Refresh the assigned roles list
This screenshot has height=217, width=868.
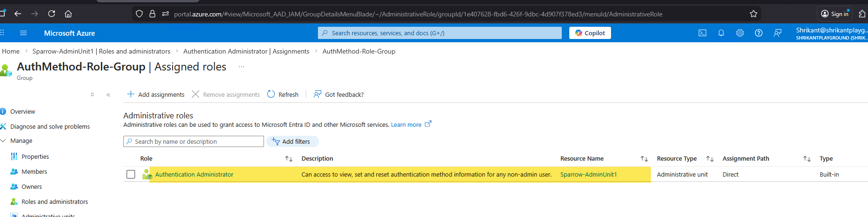point(283,94)
